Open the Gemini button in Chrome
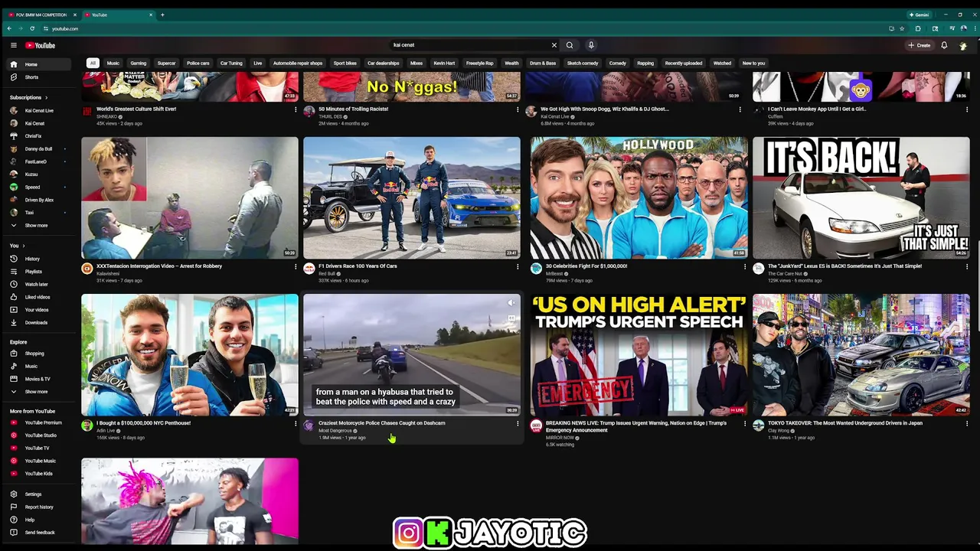Screen dimensions: 980x551 (919, 15)
